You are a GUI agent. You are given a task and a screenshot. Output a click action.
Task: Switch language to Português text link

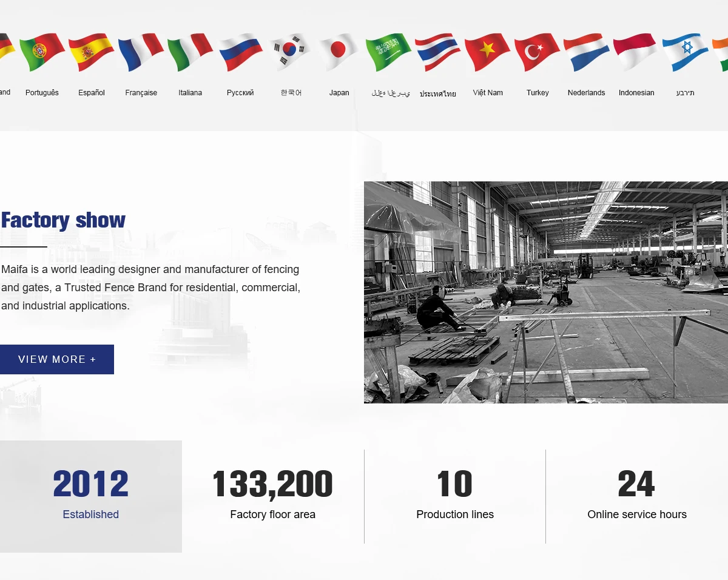click(42, 93)
